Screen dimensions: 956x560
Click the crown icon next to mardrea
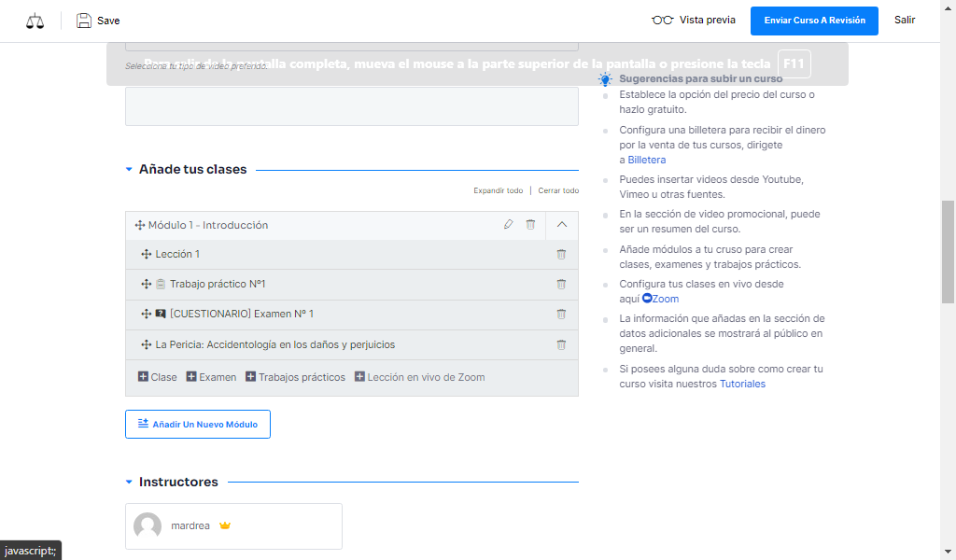point(225,525)
